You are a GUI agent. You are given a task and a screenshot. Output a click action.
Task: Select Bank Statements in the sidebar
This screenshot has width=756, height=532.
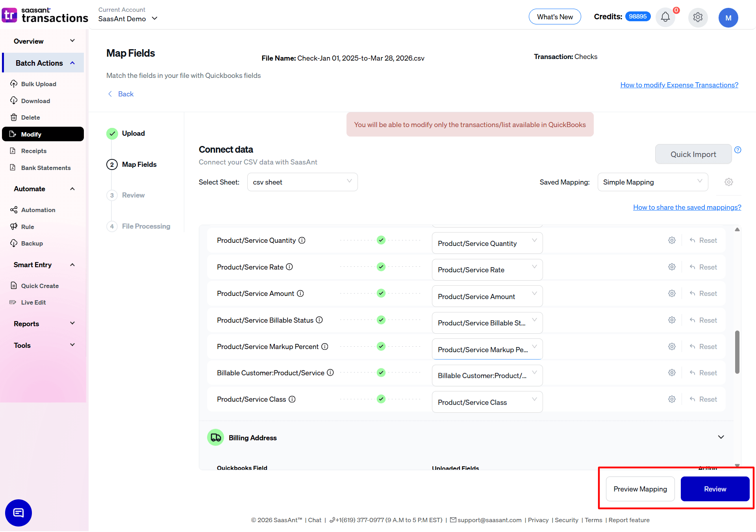tap(45, 168)
